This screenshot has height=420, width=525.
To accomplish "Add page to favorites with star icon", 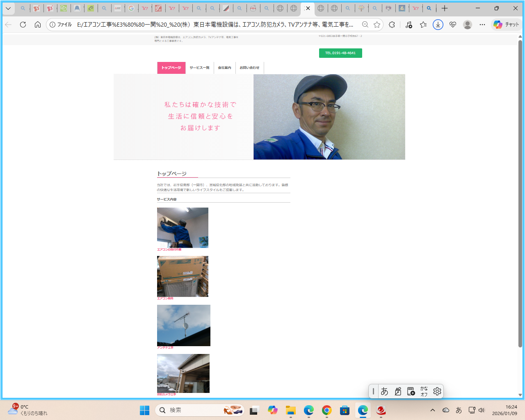I will click(377, 25).
